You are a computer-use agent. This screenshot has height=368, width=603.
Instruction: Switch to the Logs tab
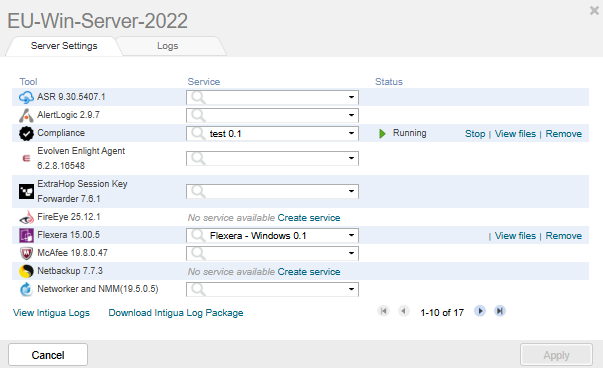coord(168,46)
